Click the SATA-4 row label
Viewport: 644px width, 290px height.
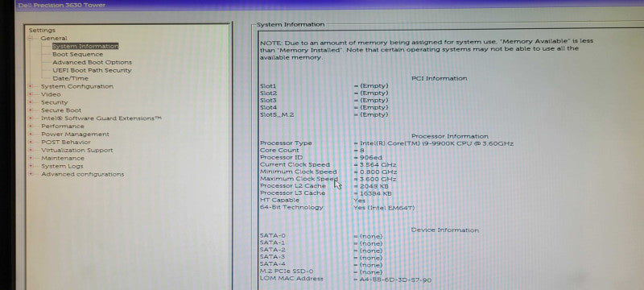click(x=272, y=264)
